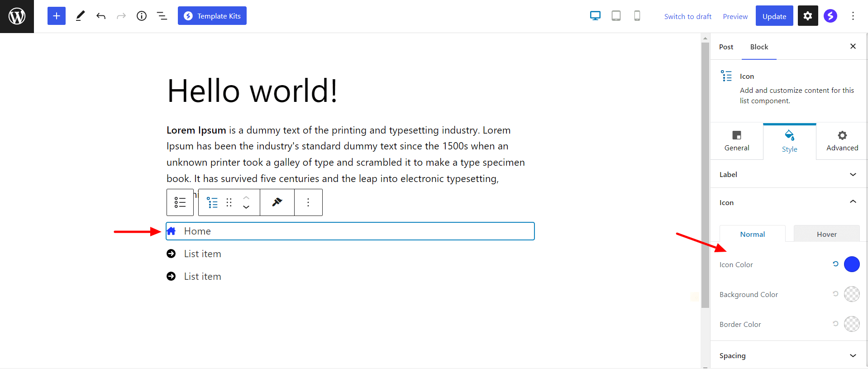Viewport: 868px width, 369px height.
Task: Switch to tablet preview device icon
Action: 616,16
